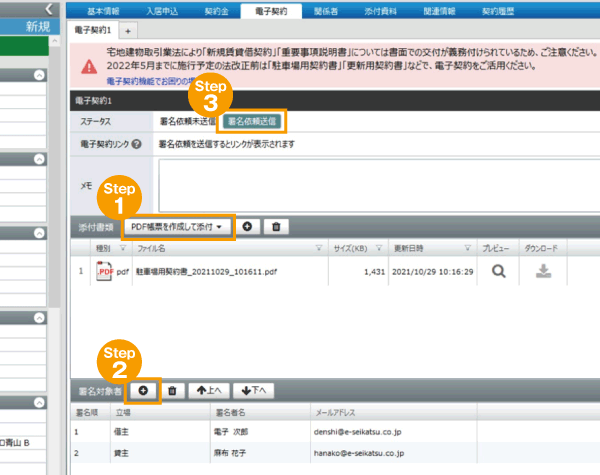Filter the サイズ(KB) column
The image size is (600, 475).
pyautogui.click(x=379, y=248)
